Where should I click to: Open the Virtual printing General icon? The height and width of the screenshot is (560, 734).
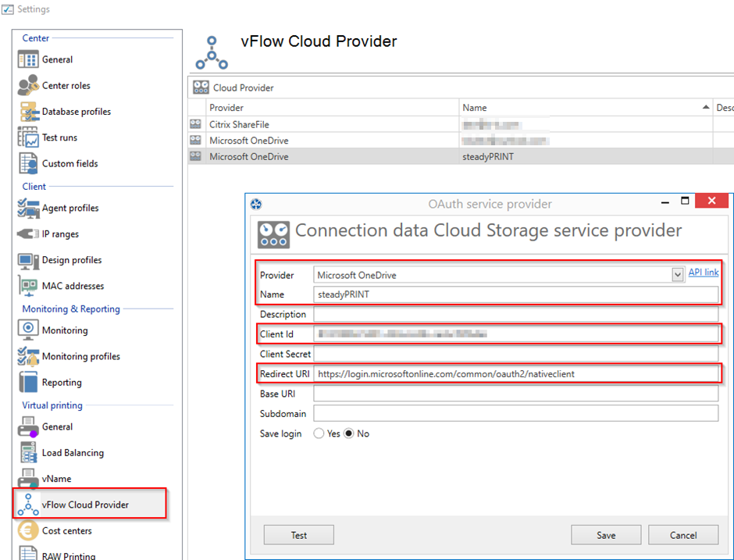(27, 426)
